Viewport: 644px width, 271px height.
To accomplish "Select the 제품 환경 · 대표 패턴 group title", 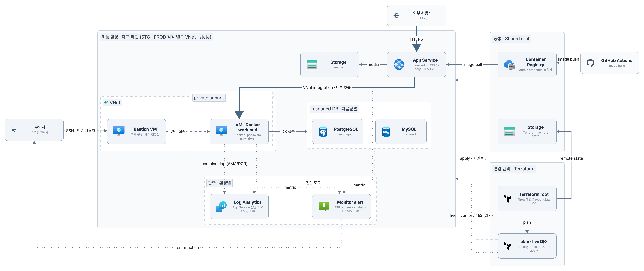I will pos(156,37).
